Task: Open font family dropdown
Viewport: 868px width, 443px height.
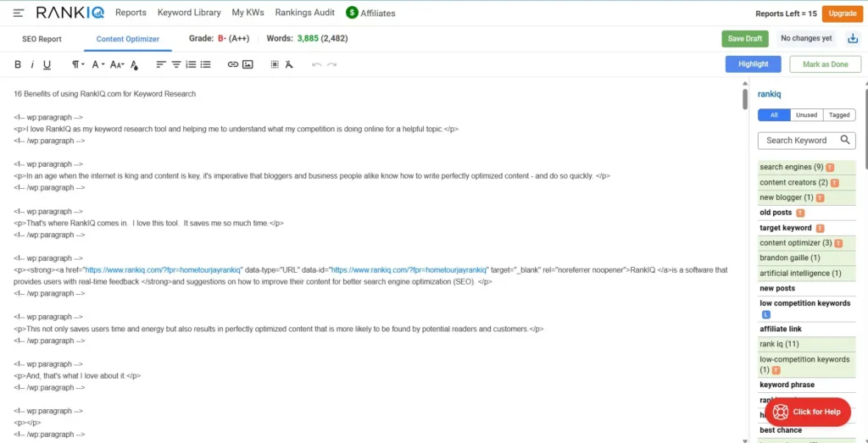Action: coord(98,64)
